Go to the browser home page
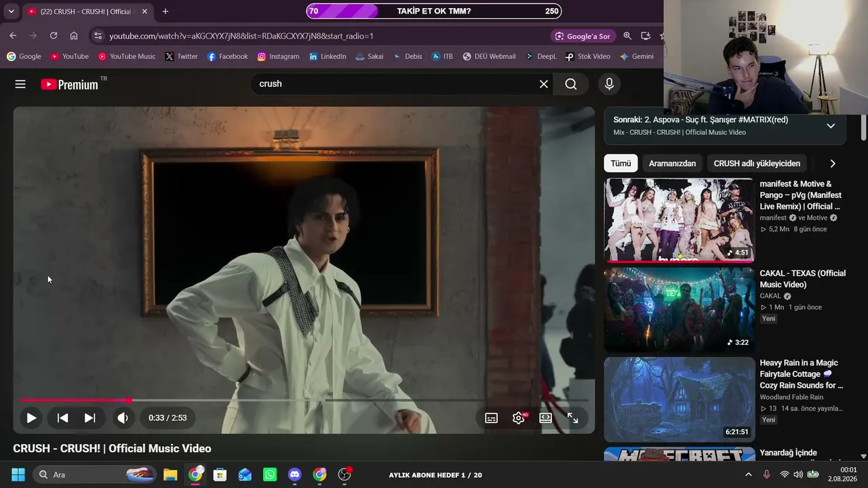Screen dimensions: 868x488 [x=74, y=36]
